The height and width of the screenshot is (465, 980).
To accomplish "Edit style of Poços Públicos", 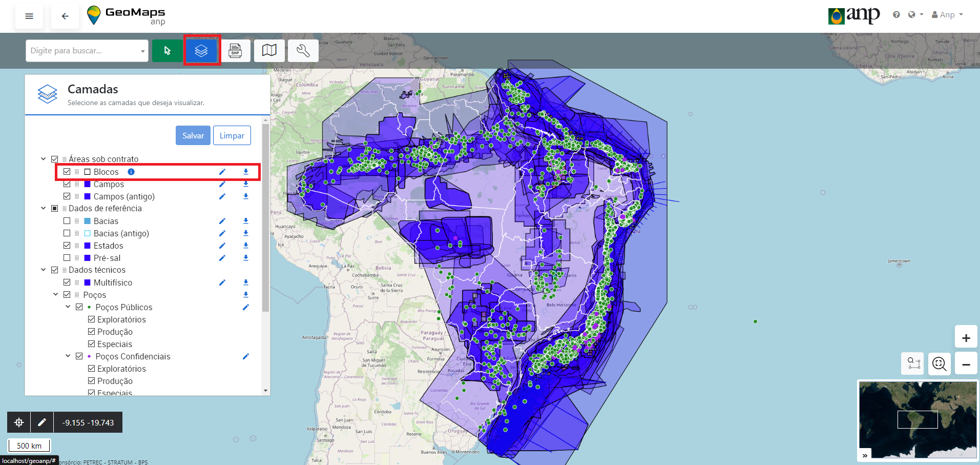I will (246, 307).
